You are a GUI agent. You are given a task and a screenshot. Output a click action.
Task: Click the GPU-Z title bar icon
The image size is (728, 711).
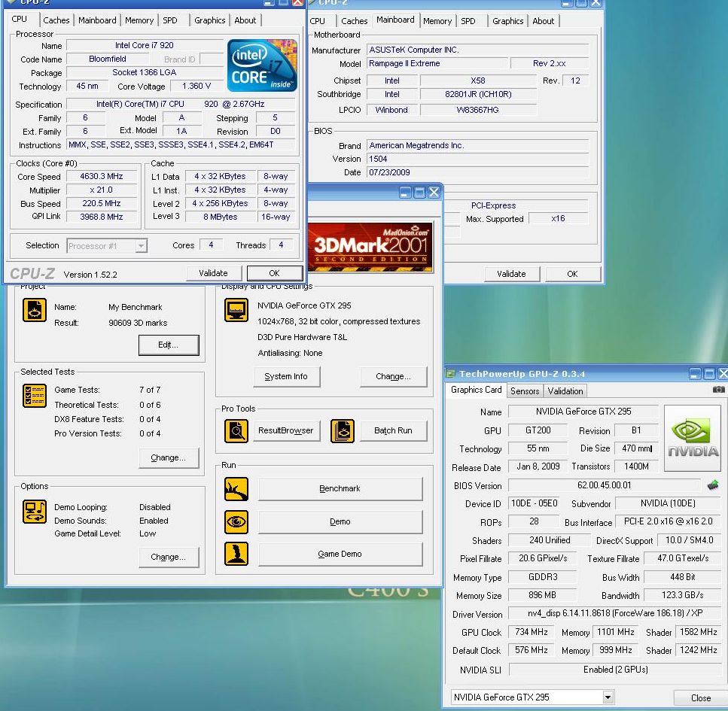450,373
